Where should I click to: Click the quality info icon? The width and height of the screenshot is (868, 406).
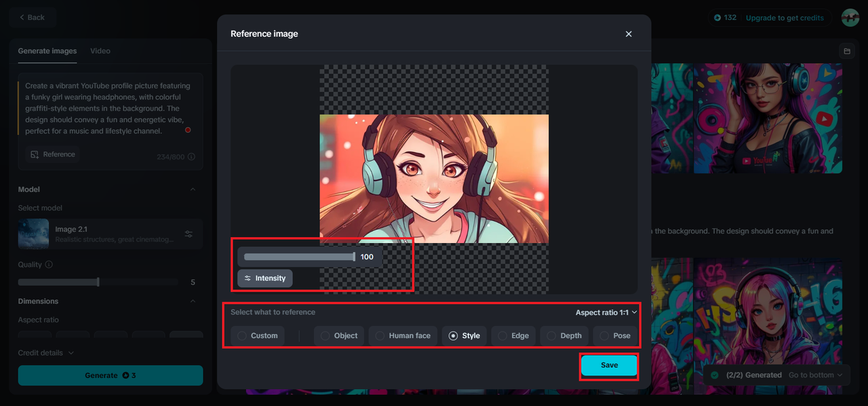click(x=49, y=265)
